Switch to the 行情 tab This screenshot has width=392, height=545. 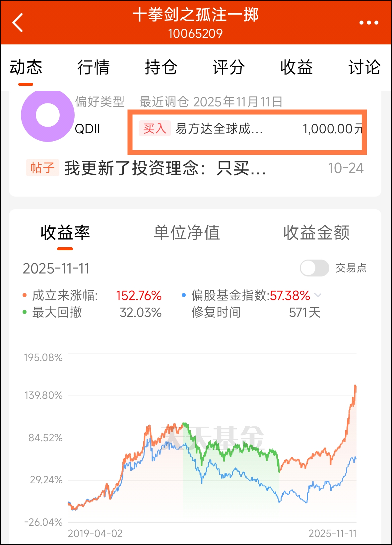[94, 67]
